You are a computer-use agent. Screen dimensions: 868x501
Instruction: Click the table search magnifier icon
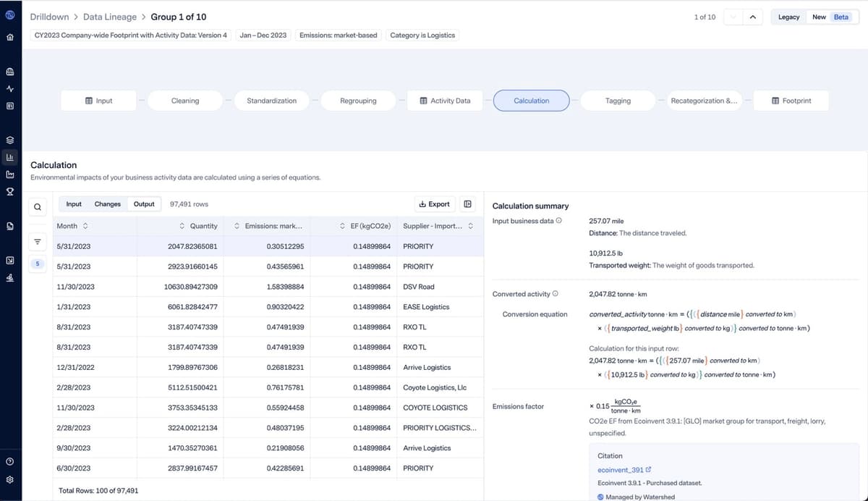pos(37,208)
